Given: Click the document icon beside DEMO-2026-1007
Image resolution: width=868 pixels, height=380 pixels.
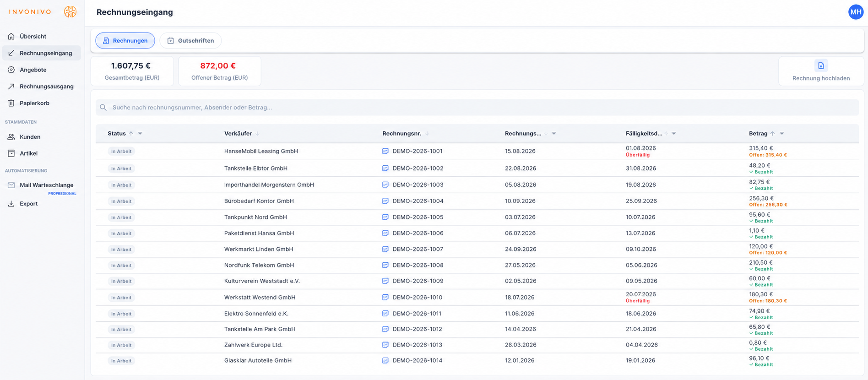Looking at the screenshot, I should pos(385,249).
